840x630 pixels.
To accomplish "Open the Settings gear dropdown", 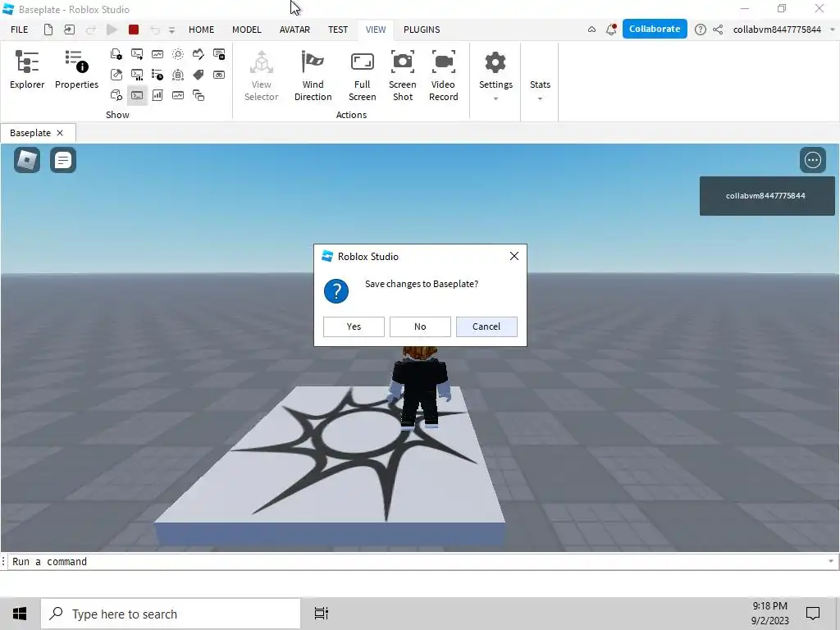I will pyautogui.click(x=495, y=75).
